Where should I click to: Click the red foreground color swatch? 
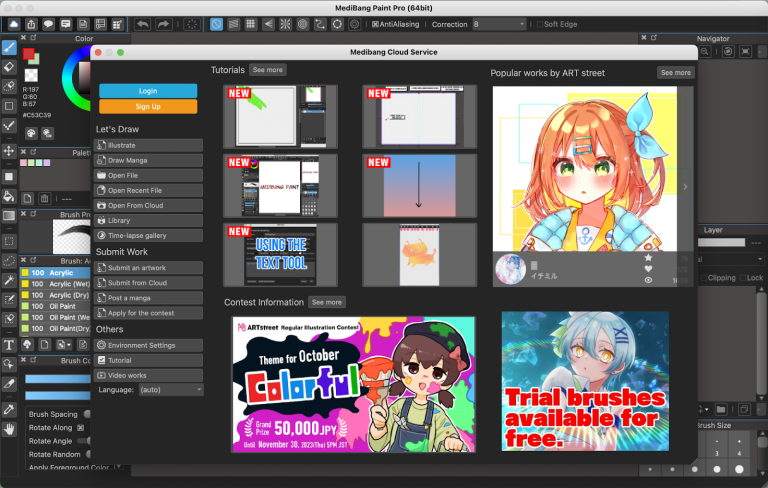(x=28, y=54)
